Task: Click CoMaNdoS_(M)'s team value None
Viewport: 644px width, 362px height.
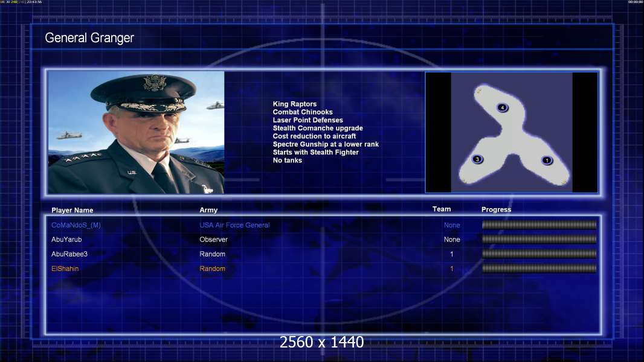Action: point(452,225)
